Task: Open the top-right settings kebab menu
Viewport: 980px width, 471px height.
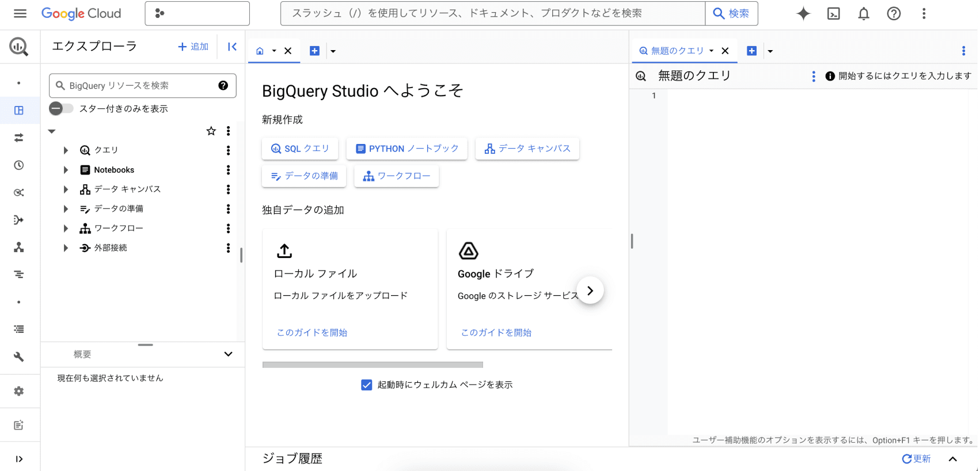Action: (x=924, y=13)
